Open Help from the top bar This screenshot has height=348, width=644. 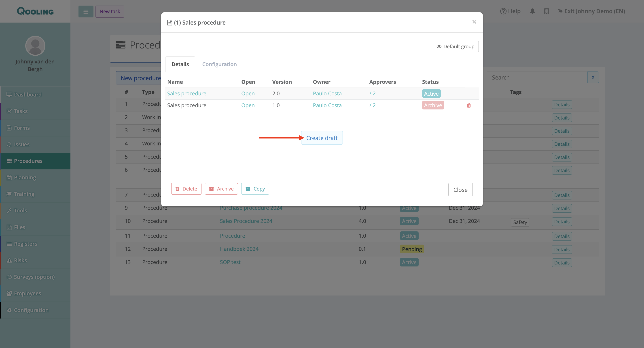tap(510, 11)
